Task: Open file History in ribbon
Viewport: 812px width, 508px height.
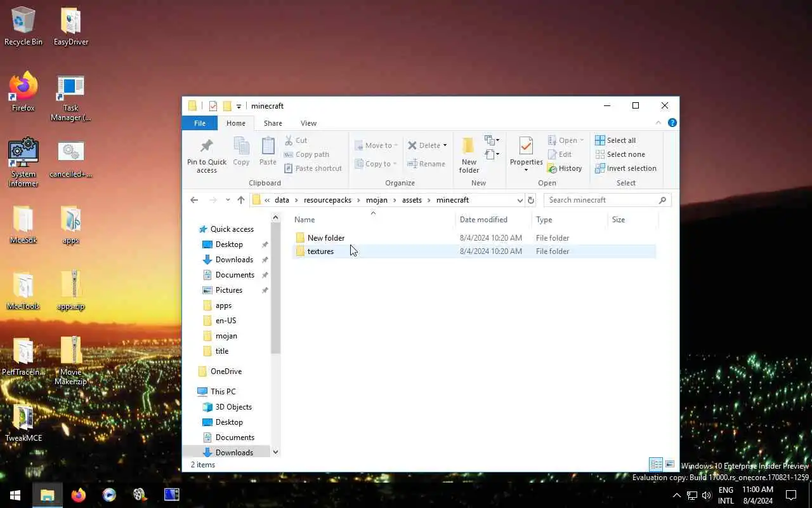Action: pos(565,168)
